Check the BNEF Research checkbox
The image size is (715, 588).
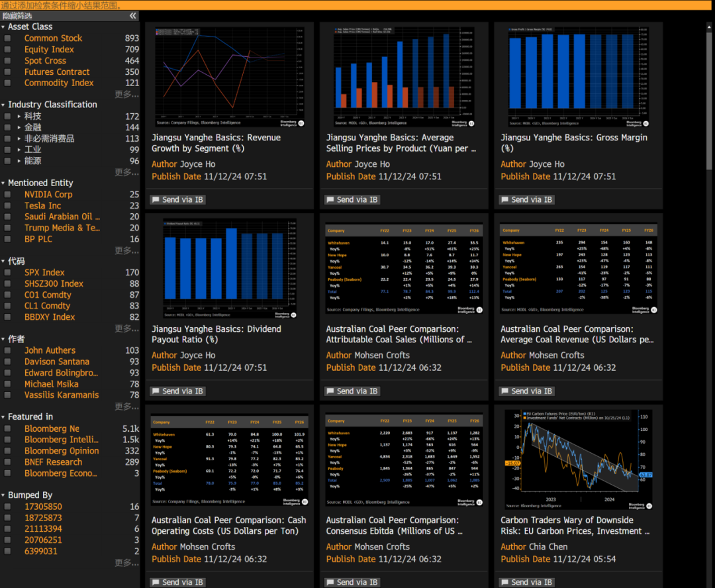pos(7,462)
